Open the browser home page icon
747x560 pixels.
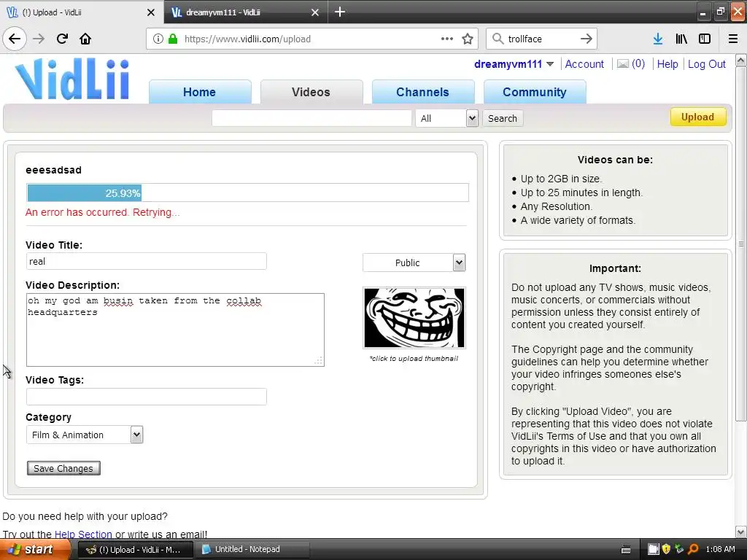point(85,39)
